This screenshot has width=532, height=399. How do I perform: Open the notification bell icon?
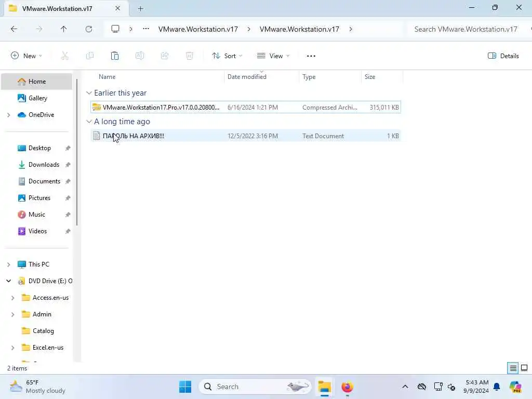pos(497,387)
